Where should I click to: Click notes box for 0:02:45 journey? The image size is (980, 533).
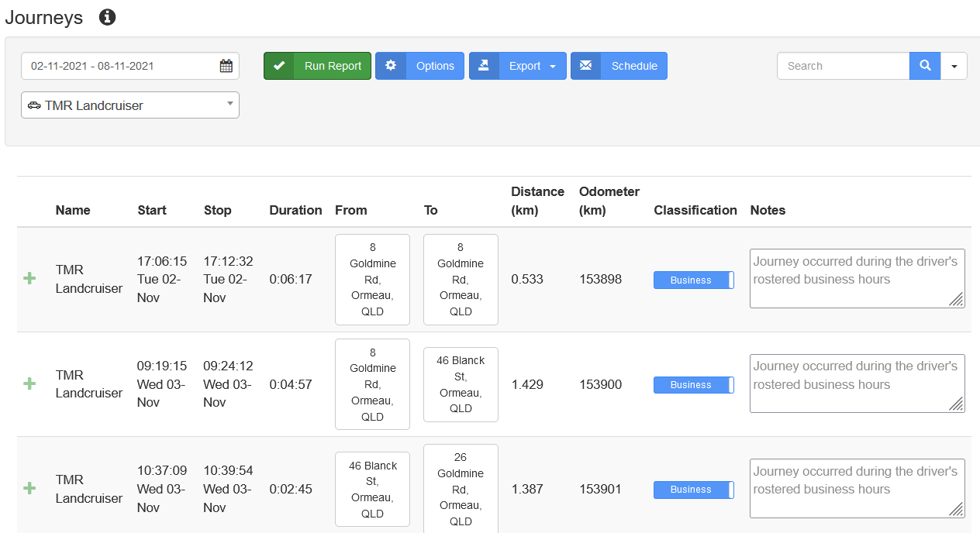point(857,488)
